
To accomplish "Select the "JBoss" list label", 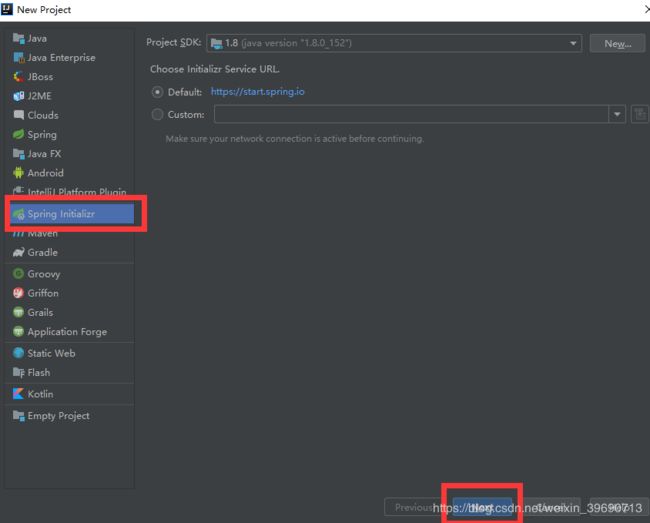I will pyautogui.click(x=40, y=77).
